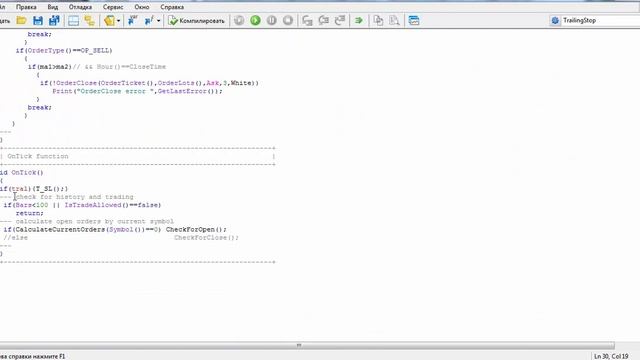
Task: Click the Step Over debug icon
Action: (x=324, y=20)
